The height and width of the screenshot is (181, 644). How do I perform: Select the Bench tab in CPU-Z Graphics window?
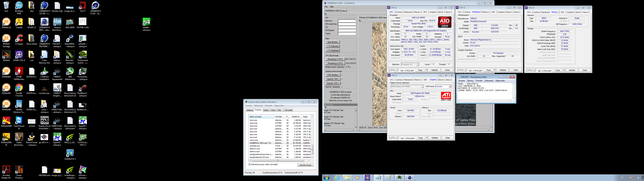tap(441, 80)
